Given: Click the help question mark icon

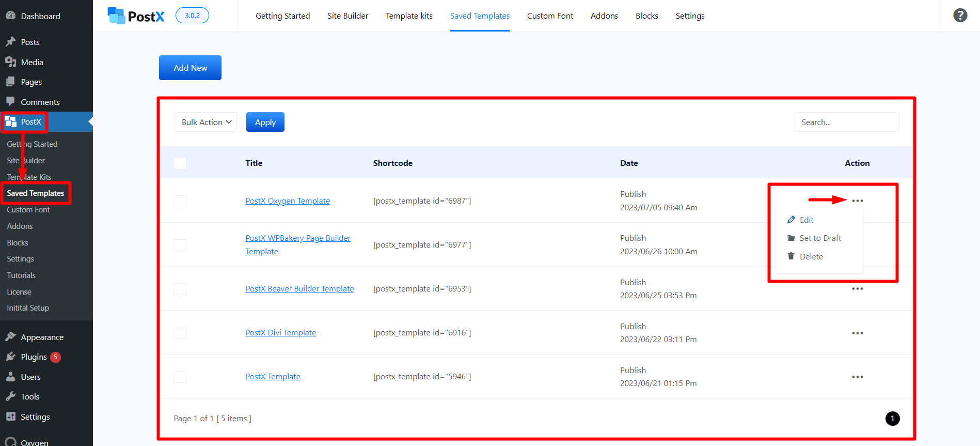Looking at the screenshot, I should pyautogui.click(x=960, y=16).
